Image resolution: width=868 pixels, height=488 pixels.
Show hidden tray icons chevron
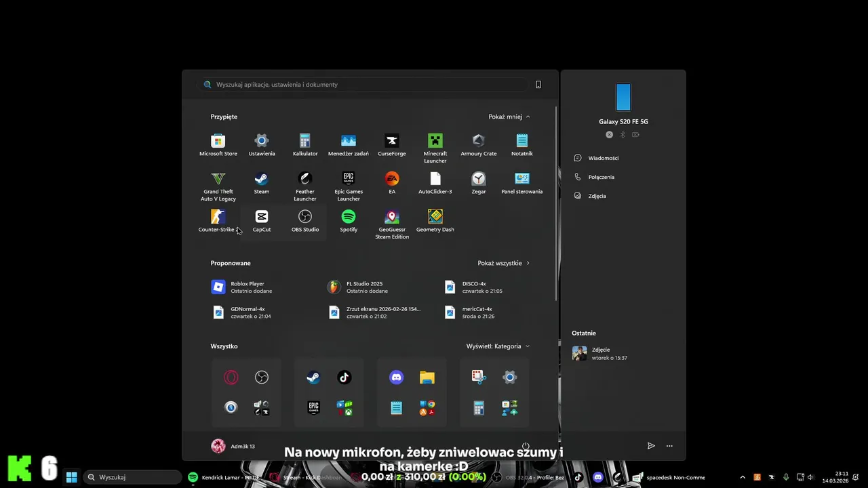(743, 477)
